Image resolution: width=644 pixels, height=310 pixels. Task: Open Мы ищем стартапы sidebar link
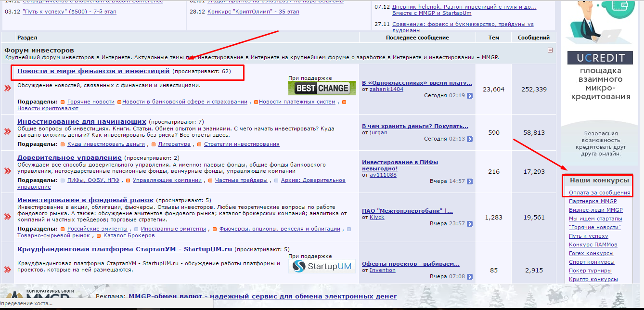(x=595, y=219)
